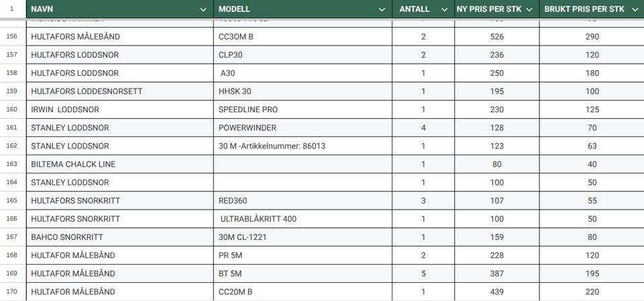Open the NAVN column filter dropdown
This screenshot has width=644, height=301.
[x=203, y=9]
